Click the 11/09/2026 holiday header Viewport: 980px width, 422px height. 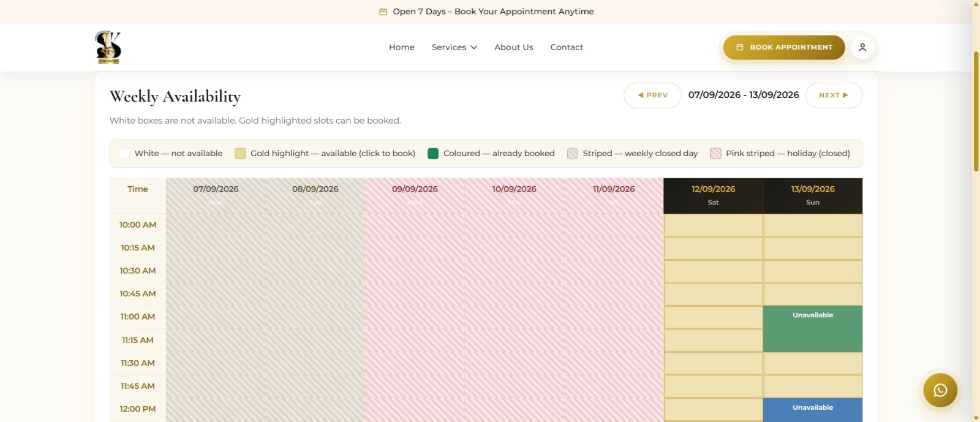[x=614, y=195]
